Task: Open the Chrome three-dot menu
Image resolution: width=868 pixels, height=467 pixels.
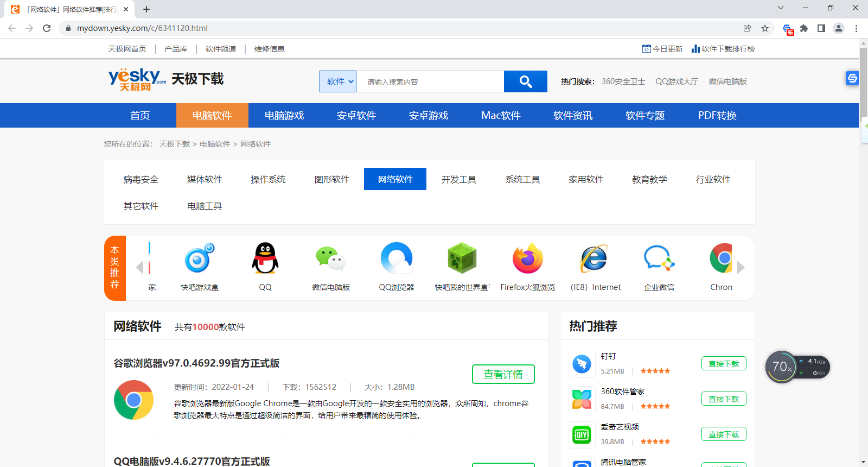Action: tap(856, 28)
